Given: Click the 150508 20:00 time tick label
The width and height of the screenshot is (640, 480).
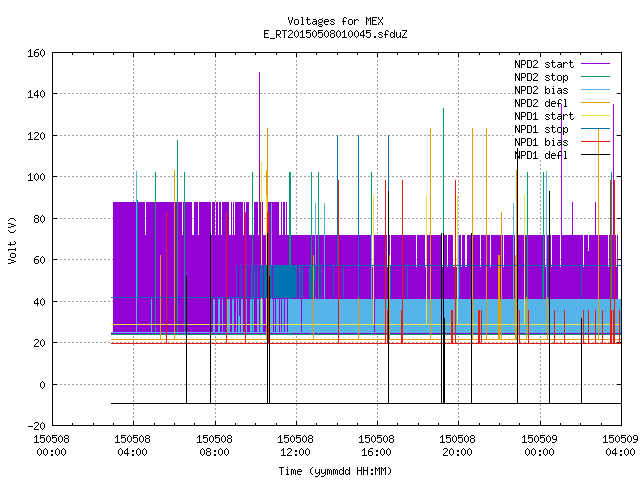Looking at the screenshot, I should coord(458,446).
